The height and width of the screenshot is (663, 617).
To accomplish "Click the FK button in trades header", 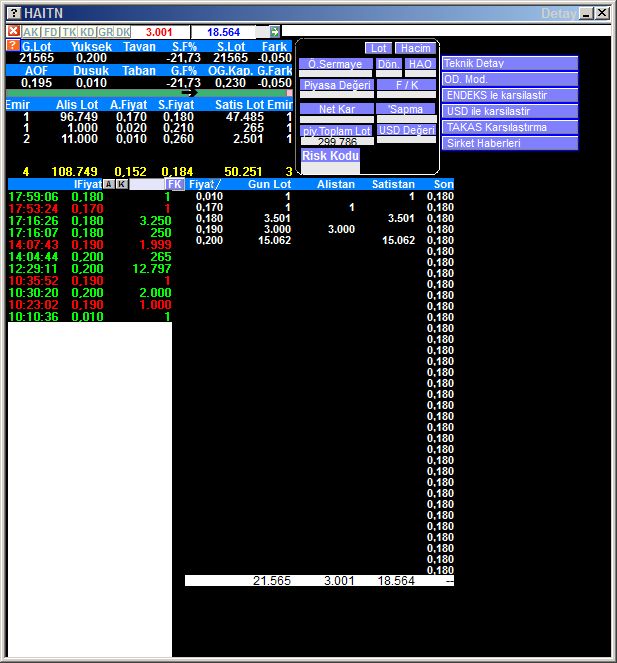I will 175,184.
